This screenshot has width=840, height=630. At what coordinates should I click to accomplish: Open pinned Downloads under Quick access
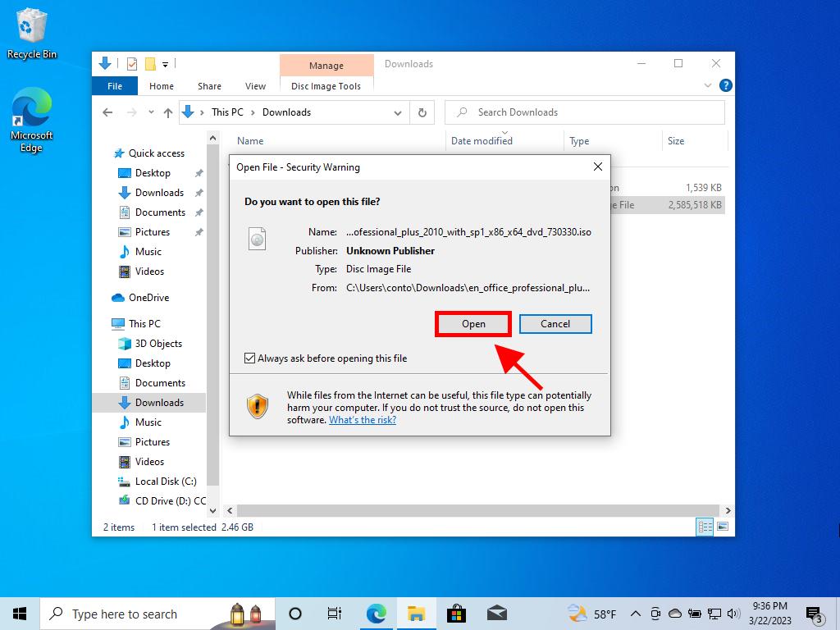pyautogui.click(x=159, y=193)
